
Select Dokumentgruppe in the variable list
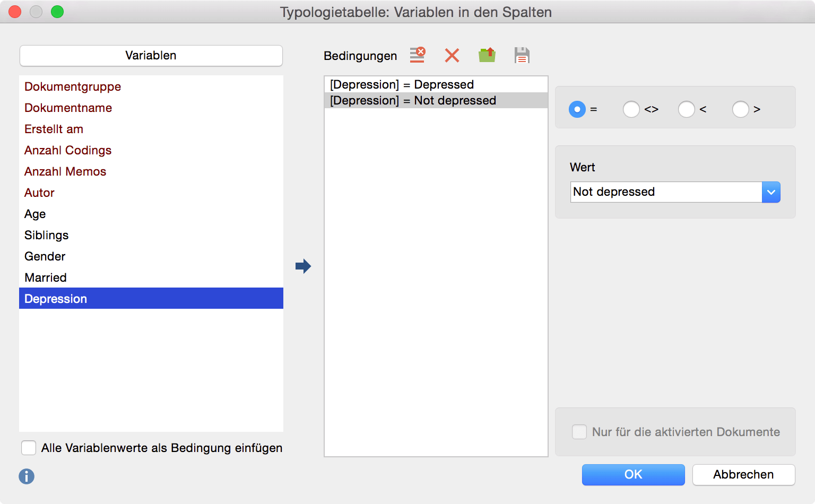click(x=151, y=86)
